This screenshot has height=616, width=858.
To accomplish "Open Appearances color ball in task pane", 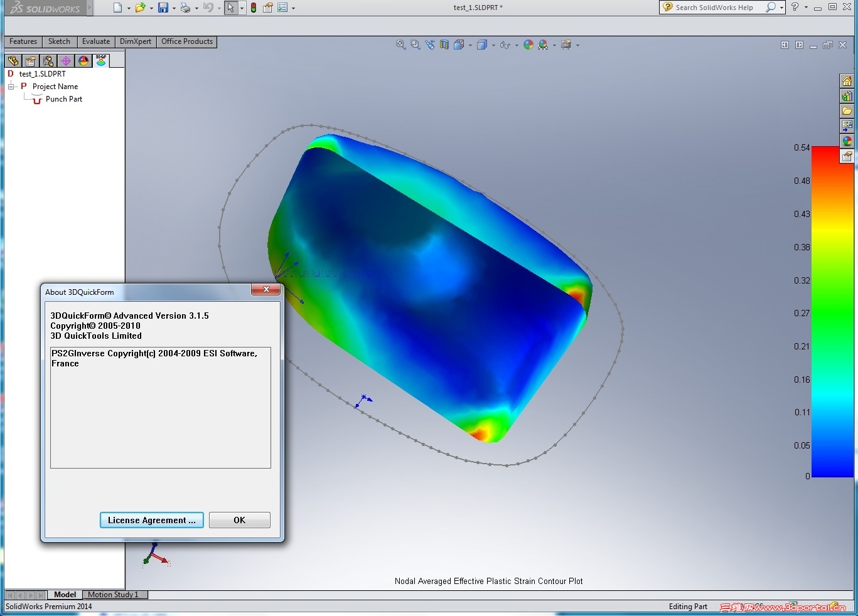I will 847,141.
